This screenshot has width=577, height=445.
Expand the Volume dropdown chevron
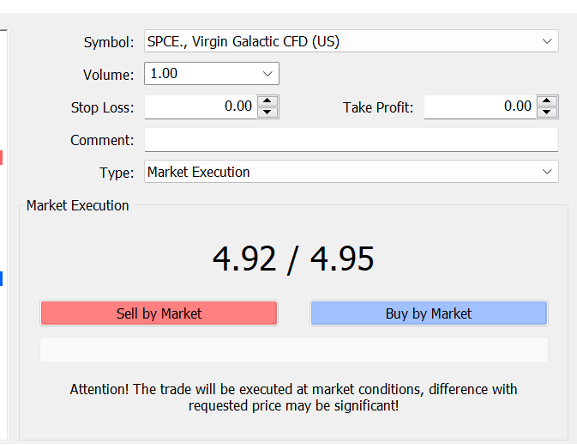[x=268, y=74]
